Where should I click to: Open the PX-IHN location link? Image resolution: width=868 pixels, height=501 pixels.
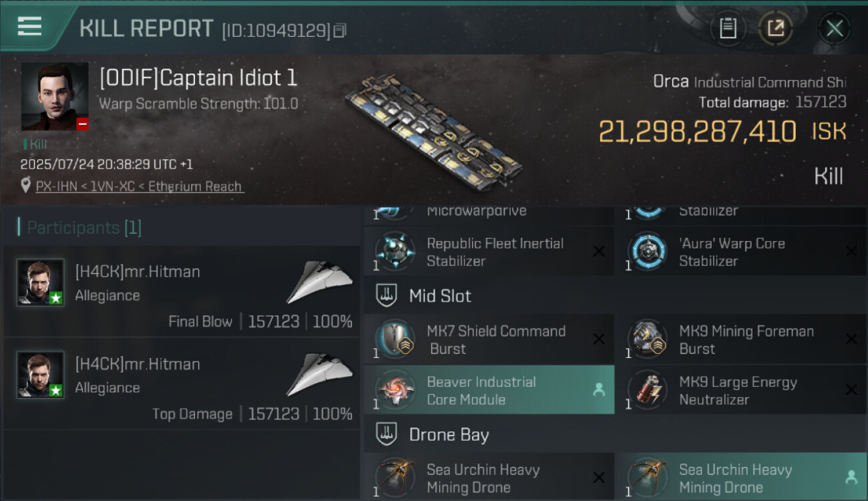click(140, 186)
